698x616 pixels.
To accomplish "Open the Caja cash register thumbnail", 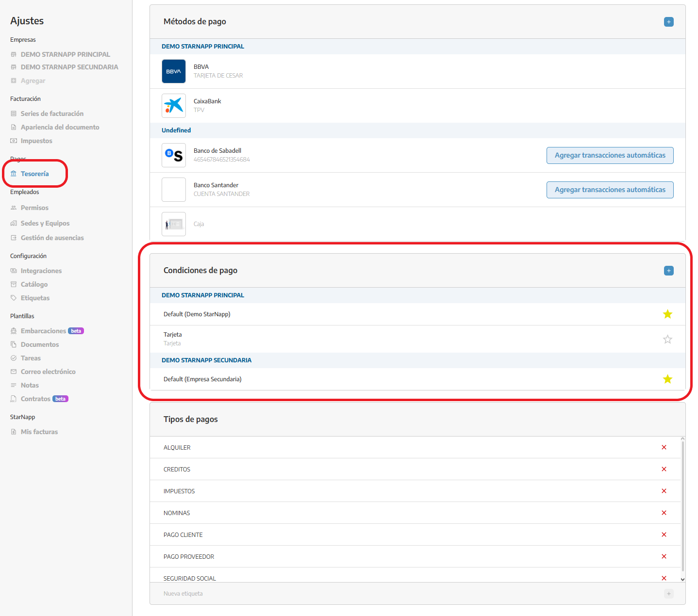I will click(x=173, y=224).
